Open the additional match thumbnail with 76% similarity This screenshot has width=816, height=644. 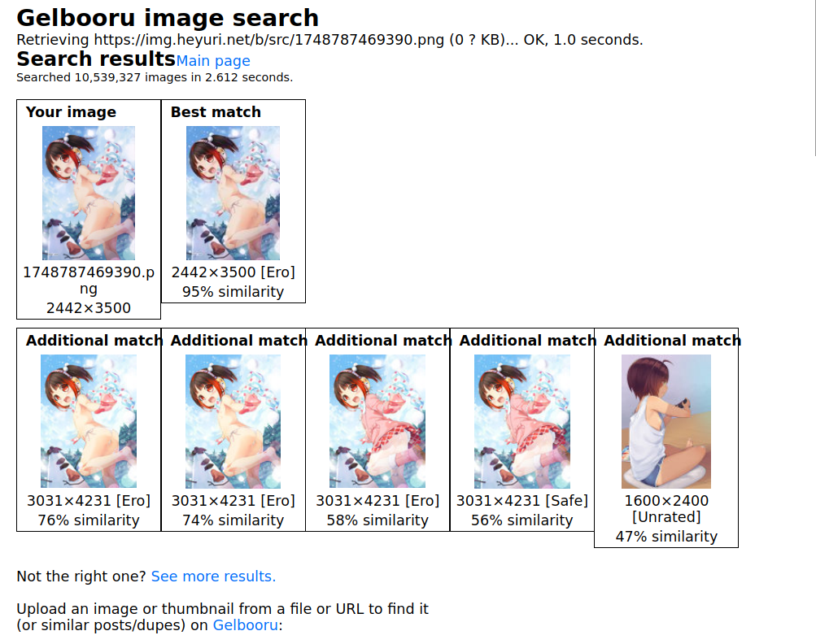(89, 421)
